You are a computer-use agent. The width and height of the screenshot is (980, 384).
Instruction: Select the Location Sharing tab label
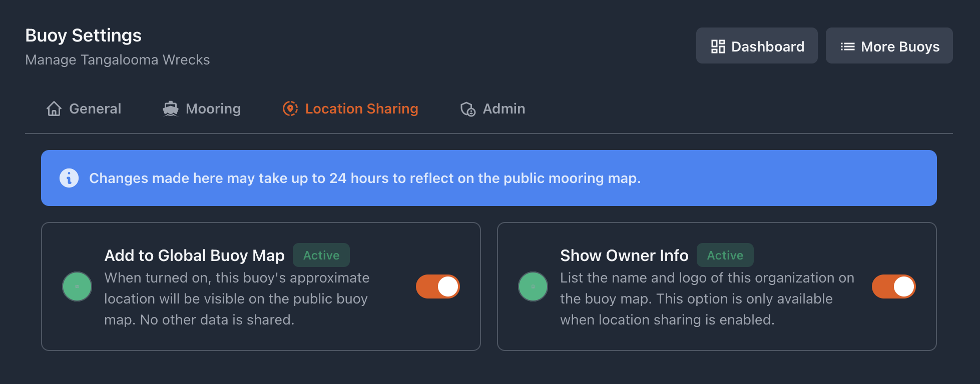[x=361, y=108]
